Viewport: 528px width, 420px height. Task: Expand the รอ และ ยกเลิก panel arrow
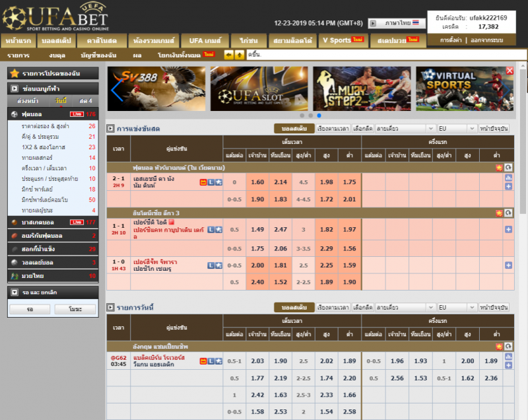pos(15,293)
